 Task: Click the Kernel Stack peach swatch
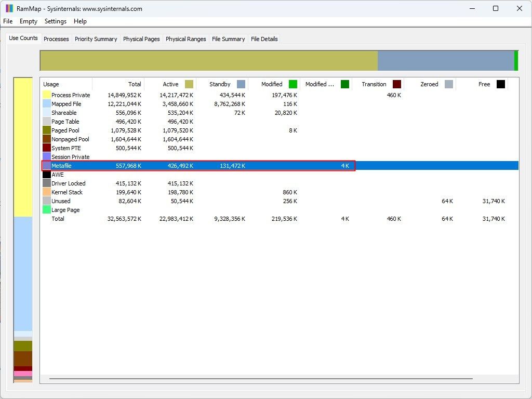46,192
